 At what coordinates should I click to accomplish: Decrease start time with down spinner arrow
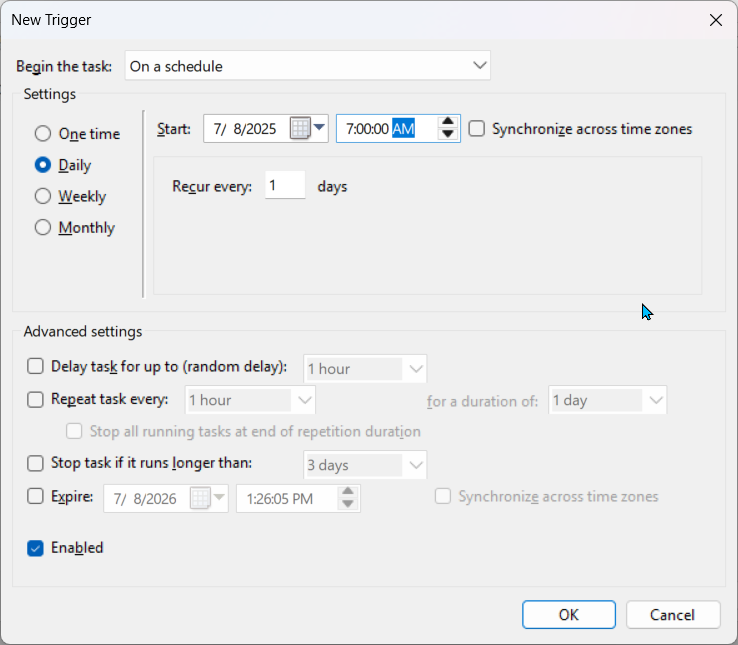(448, 135)
